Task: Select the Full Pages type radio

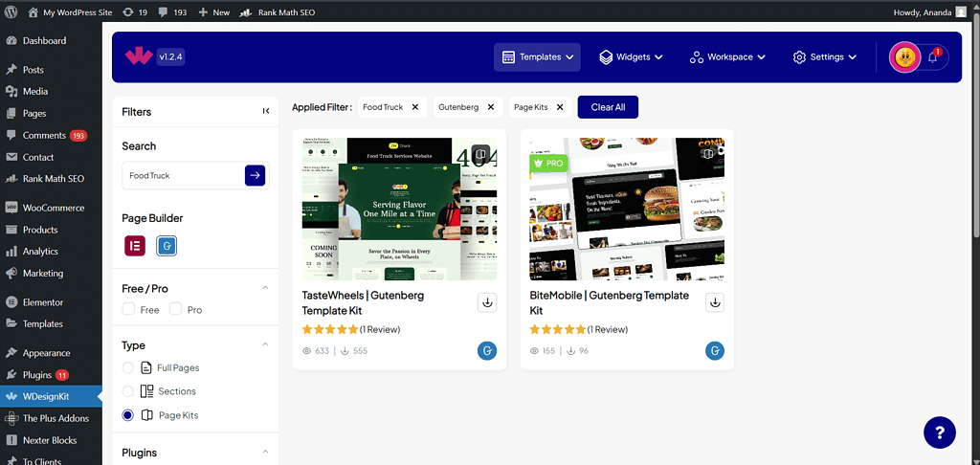Action: (128, 368)
